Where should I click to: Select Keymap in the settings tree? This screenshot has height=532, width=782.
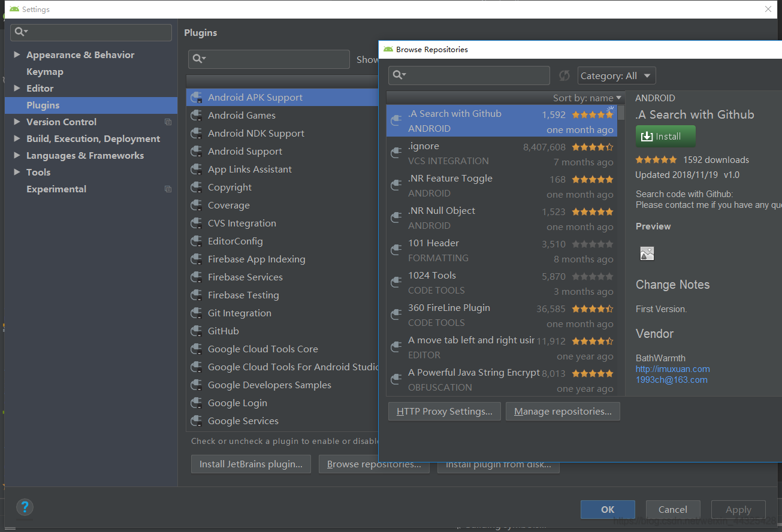coord(45,71)
